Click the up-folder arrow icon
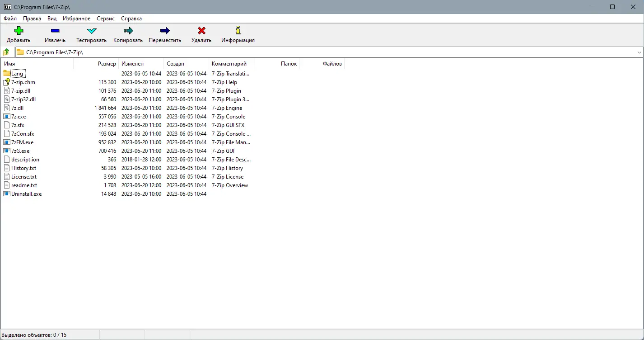The image size is (644, 340). [6, 52]
